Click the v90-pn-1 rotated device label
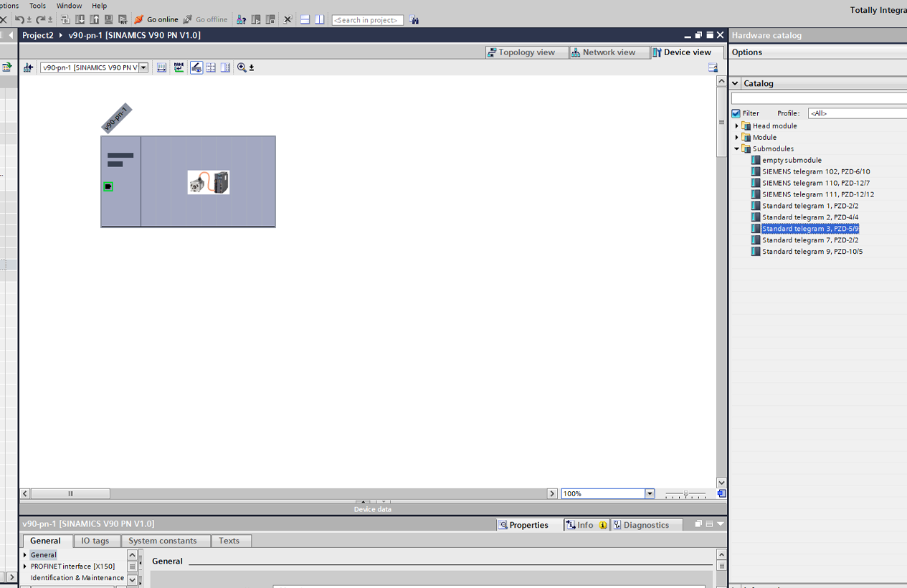This screenshot has width=907, height=588. [116, 118]
